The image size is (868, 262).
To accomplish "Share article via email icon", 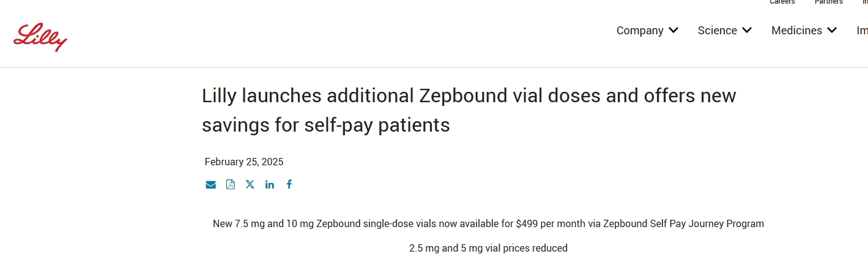I will pyautogui.click(x=211, y=184).
